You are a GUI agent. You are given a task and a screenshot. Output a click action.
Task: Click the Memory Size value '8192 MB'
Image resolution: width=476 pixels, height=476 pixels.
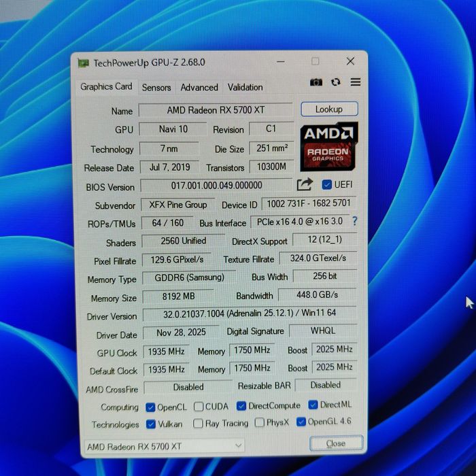coord(178,296)
